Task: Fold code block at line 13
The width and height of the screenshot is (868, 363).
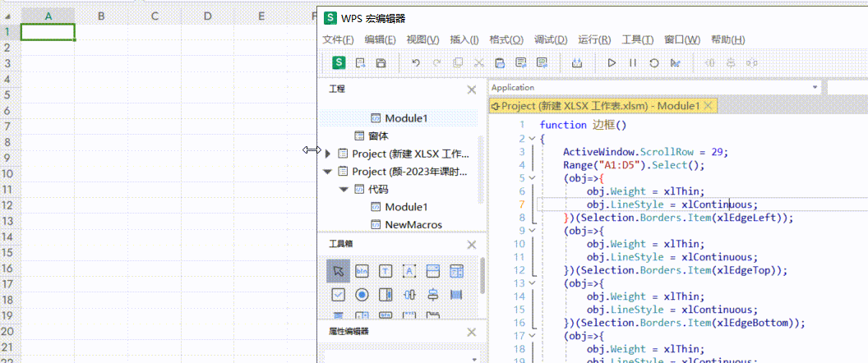Action: click(x=533, y=283)
